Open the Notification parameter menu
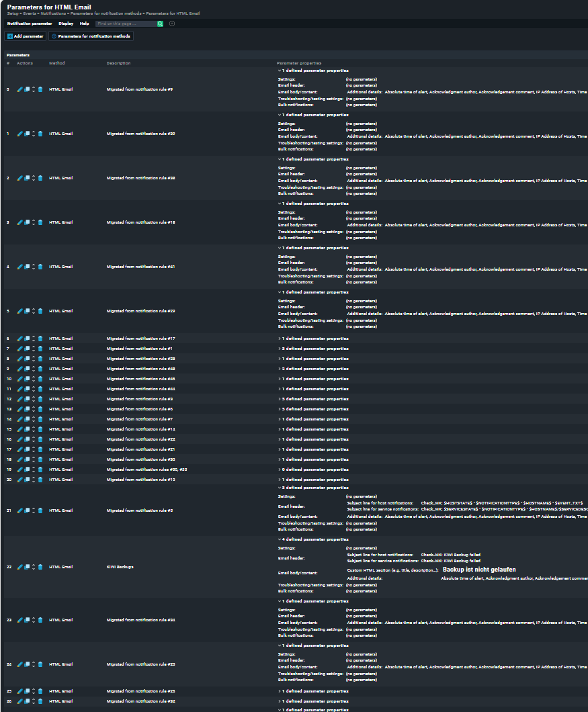The height and width of the screenshot is (712, 588). tap(29, 24)
